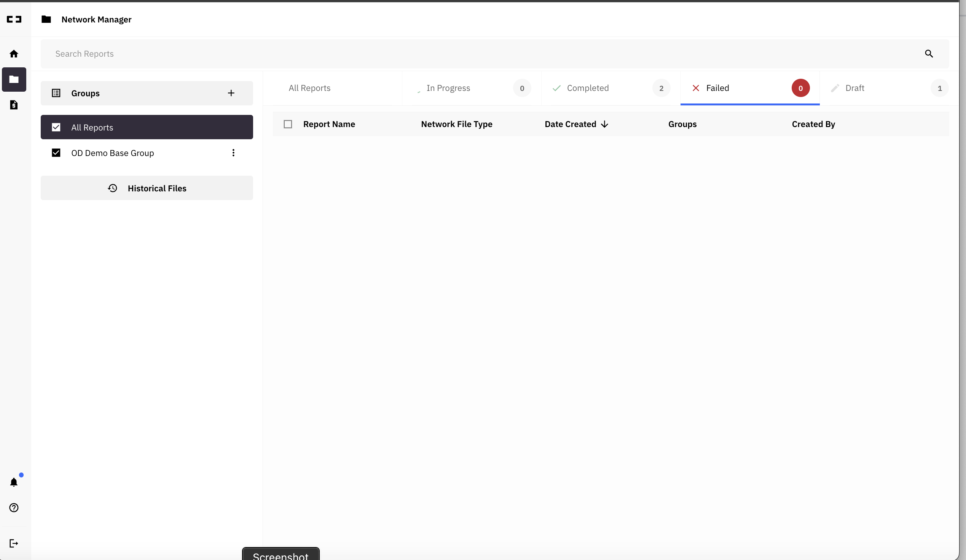This screenshot has width=966, height=560.
Task: Open options menu for OD Demo Base Group
Action: [233, 153]
